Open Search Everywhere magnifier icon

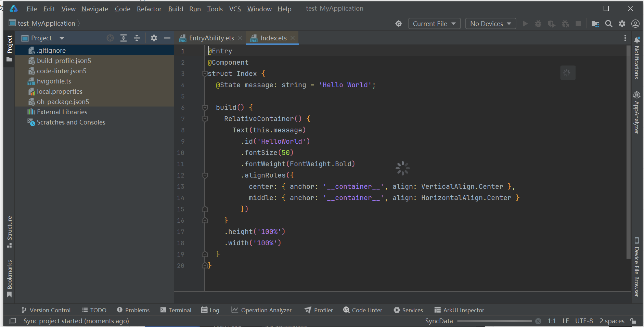point(608,24)
